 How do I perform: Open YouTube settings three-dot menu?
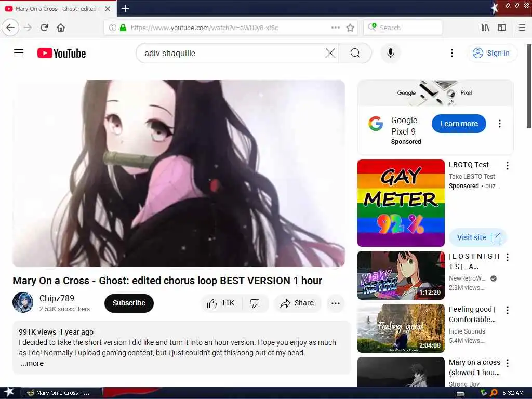451,53
